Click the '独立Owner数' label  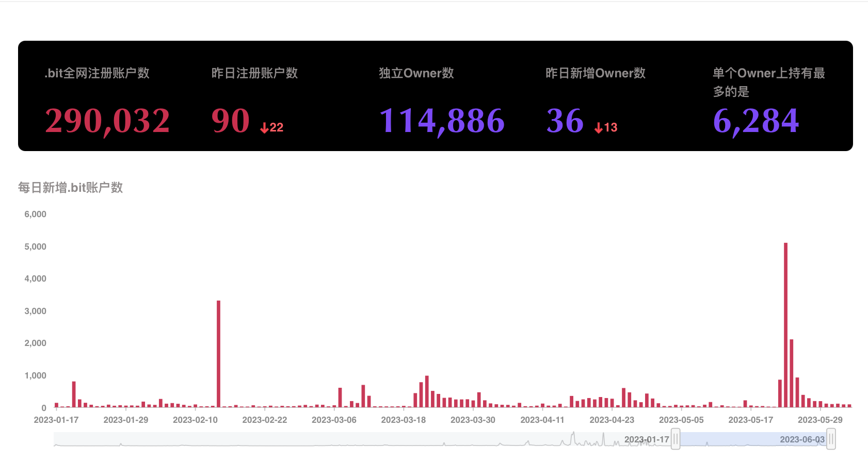(416, 73)
